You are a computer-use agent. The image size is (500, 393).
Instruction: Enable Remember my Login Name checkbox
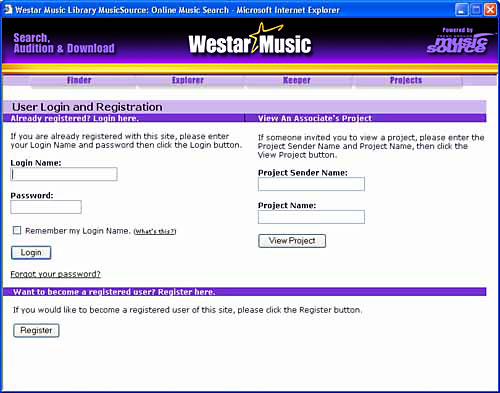[17, 230]
